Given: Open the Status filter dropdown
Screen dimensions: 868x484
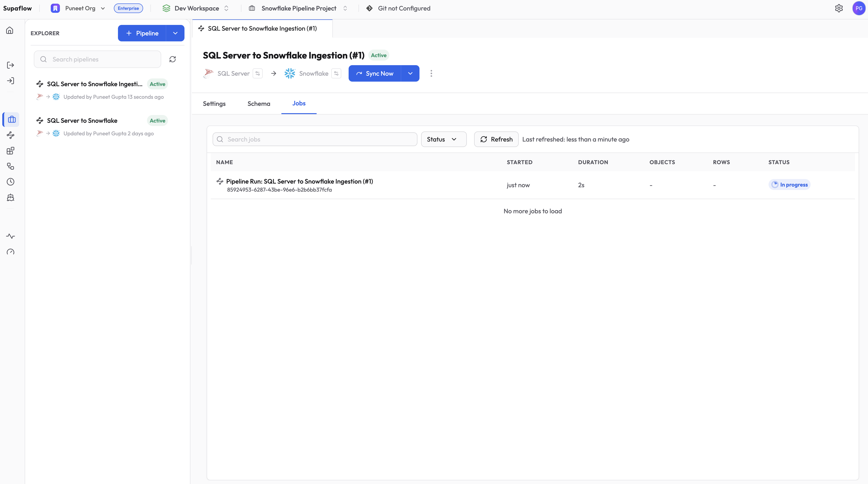Looking at the screenshot, I should 443,139.
